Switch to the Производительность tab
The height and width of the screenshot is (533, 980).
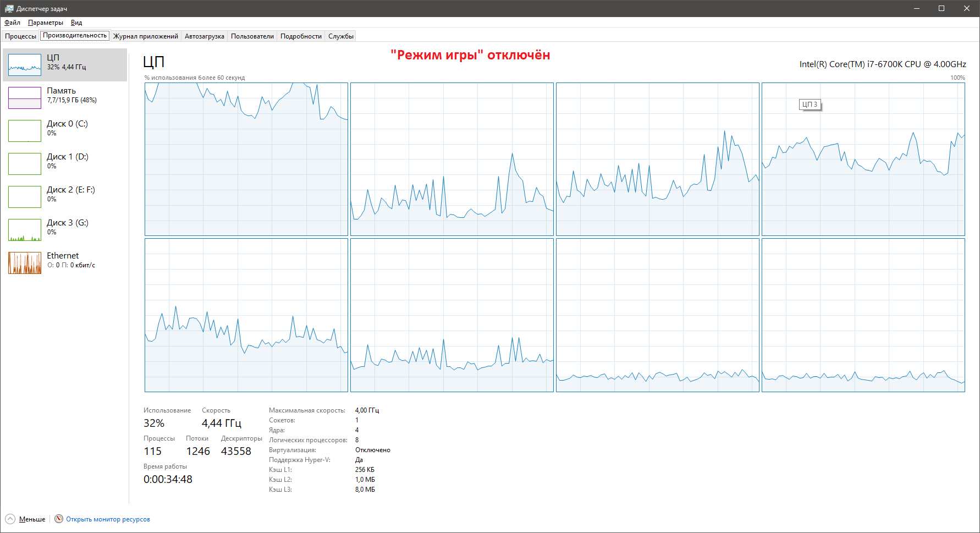(x=75, y=35)
